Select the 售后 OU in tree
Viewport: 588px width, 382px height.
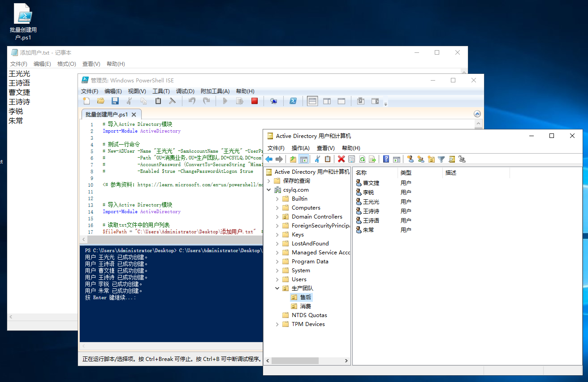coord(306,297)
